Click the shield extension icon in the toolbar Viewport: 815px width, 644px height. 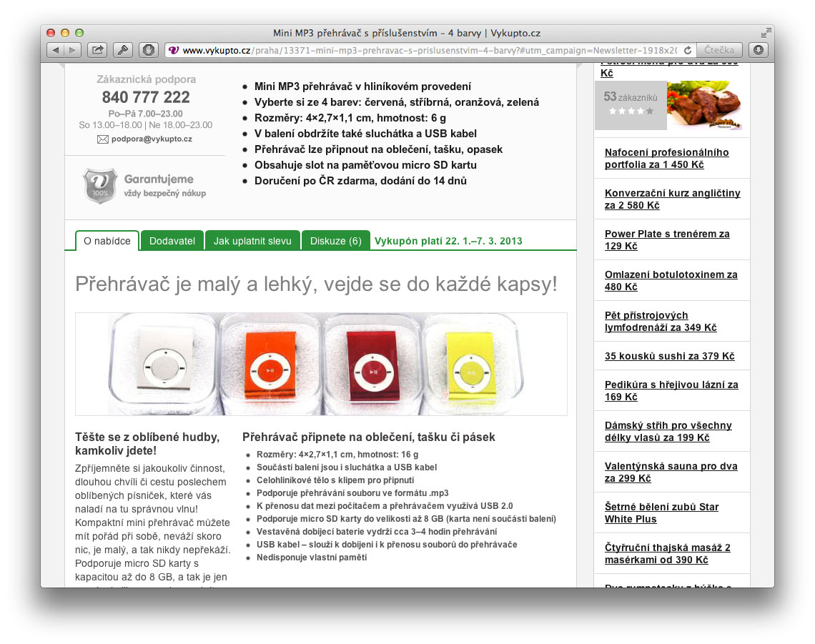[x=148, y=50]
